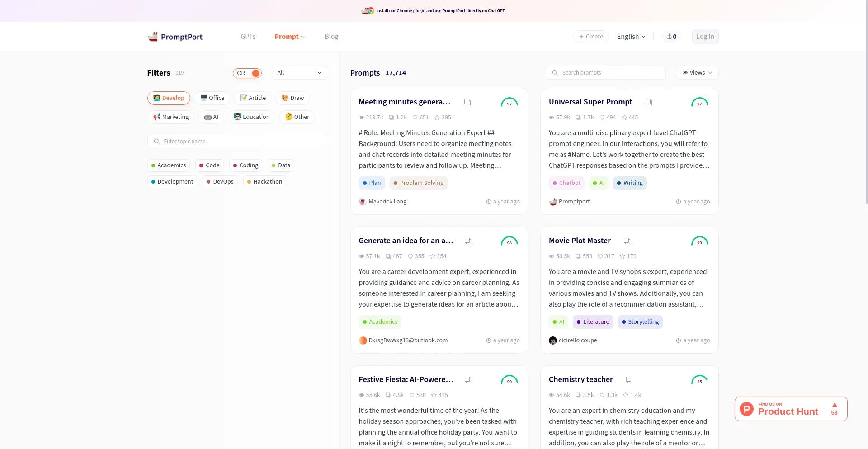Copy the Generate an idea prompt
The image size is (868, 449).
click(x=468, y=241)
